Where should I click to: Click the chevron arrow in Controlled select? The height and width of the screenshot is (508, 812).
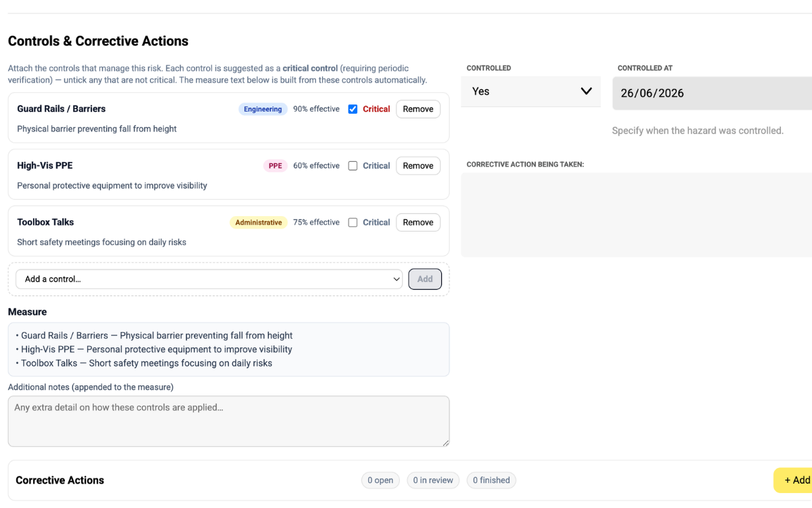point(586,91)
